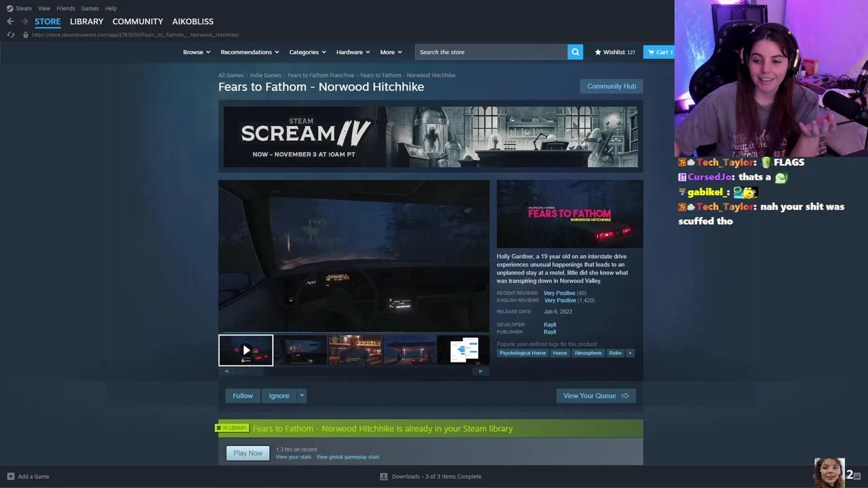The width and height of the screenshot is (868, 488).
Task: Select the chat message screenshot thumbnail
Action: tap(463, 350)
